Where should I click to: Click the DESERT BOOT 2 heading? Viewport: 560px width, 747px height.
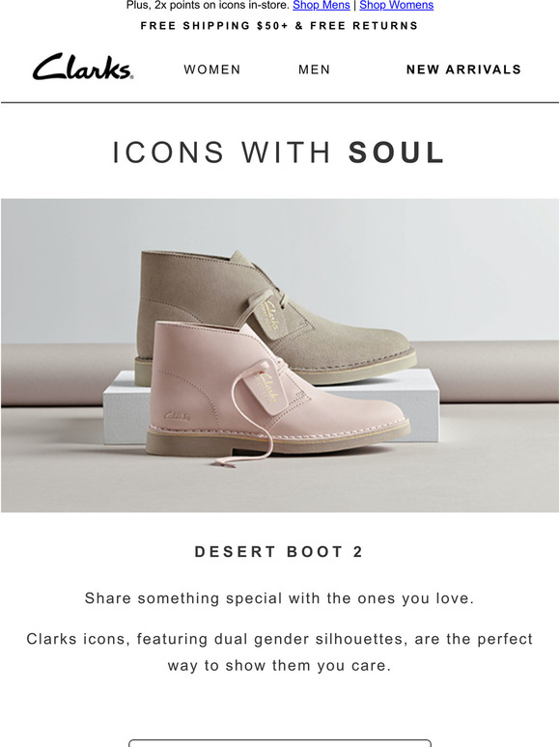(x=279, y=552)
